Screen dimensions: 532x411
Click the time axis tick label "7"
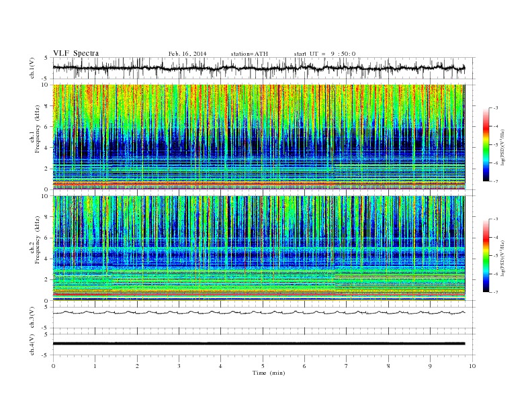[347, 366]
